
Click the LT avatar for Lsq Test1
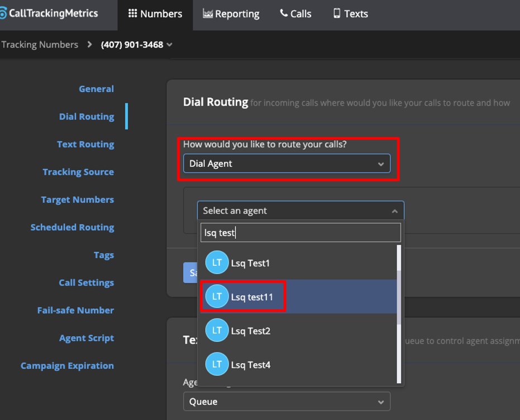217,263
